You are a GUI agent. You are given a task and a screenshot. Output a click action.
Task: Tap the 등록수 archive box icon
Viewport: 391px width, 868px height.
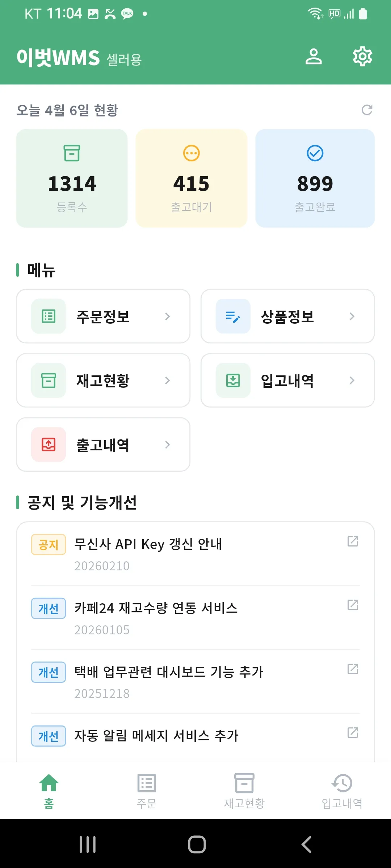[x=72, y=153]
